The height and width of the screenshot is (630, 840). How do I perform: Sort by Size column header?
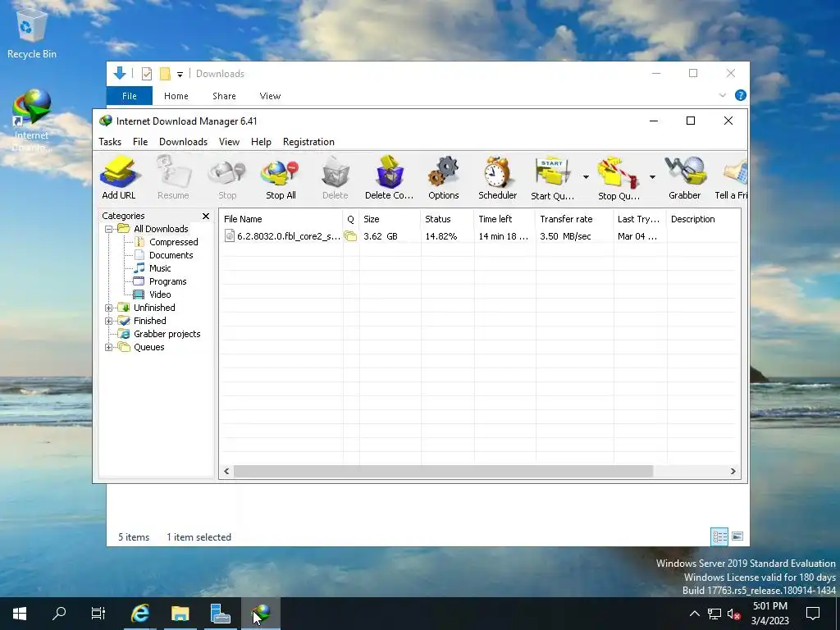[390, 218]
